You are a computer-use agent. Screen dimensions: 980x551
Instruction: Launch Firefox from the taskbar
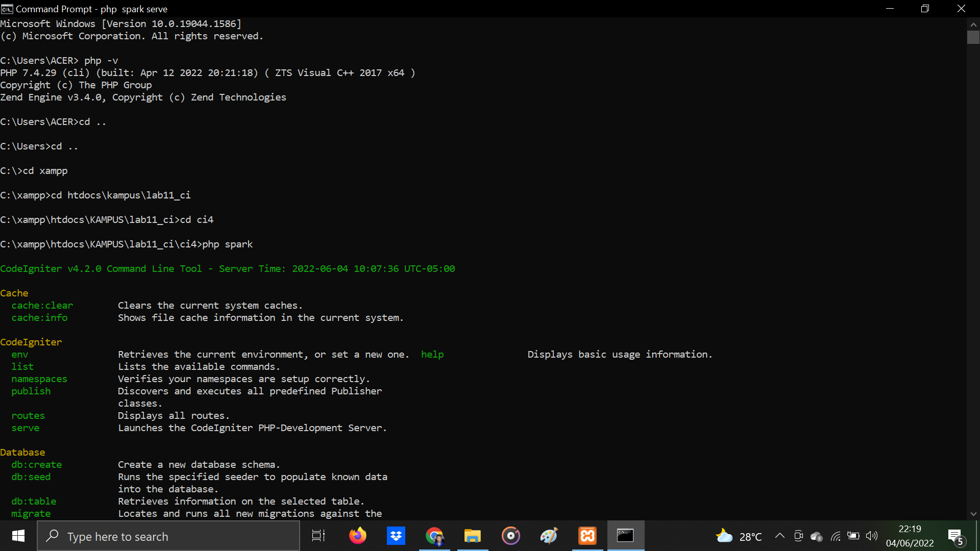point(358,536)
